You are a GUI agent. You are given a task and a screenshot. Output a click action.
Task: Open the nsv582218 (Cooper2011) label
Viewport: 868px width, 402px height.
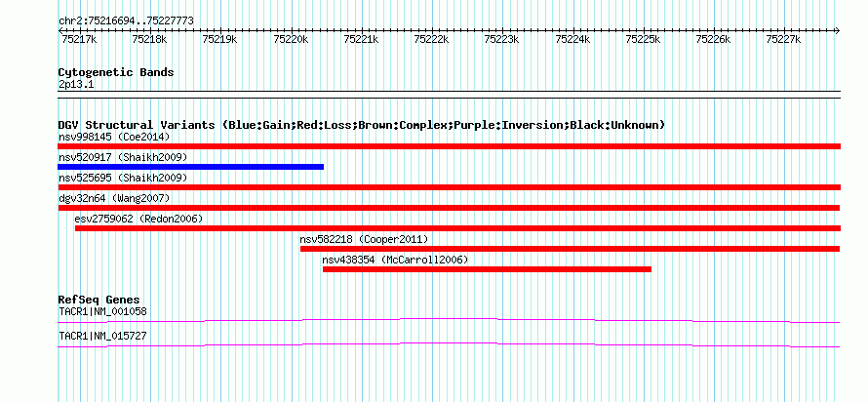point(364,239)
